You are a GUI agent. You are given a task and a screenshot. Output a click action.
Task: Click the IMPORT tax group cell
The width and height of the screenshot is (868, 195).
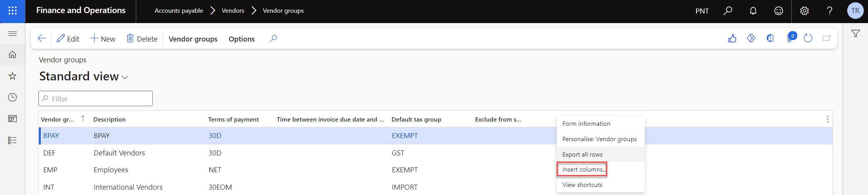(x=405, y=187)
